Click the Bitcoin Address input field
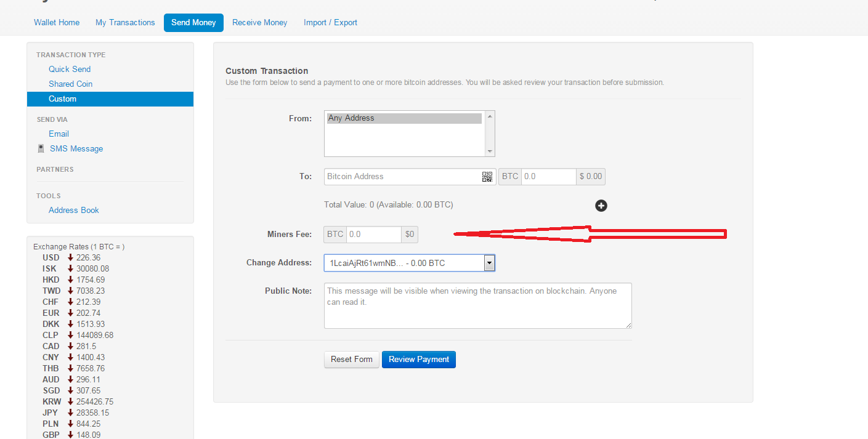This screenshot has width=868, height=439. tap(402, 177)
